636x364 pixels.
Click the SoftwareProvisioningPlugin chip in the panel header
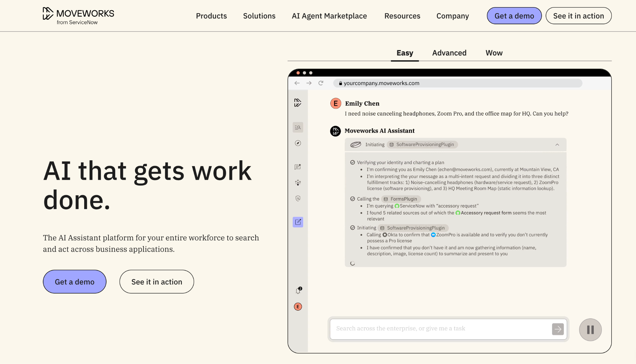422,145
